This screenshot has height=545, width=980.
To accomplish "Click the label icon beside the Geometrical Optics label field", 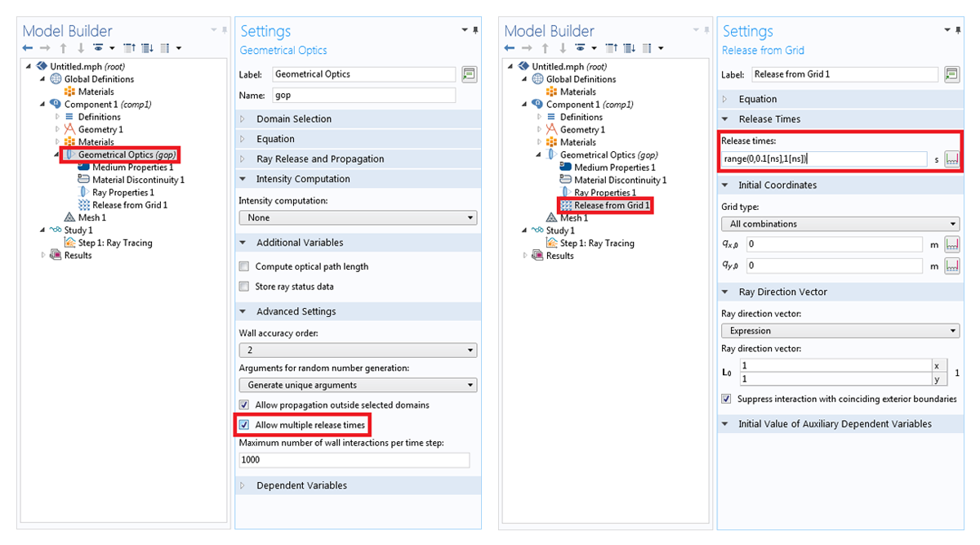I will [469, 74].
